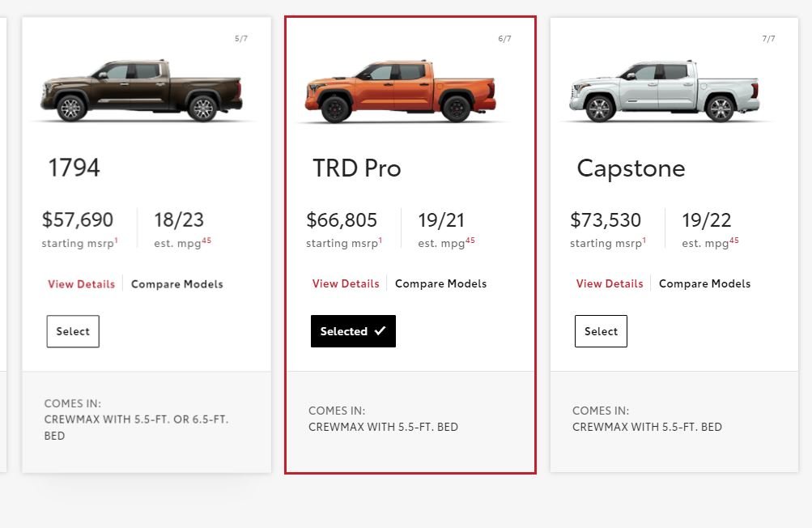This screenshot has height=528, width=812.
Task: Click the brown 1794 truck image
Action: [142, 91]
